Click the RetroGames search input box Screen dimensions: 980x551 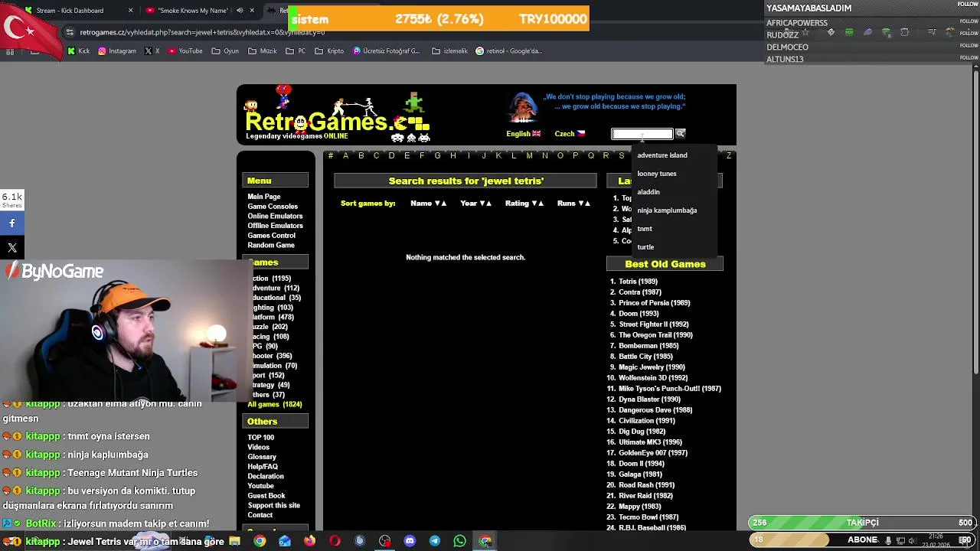tap(642, 134)
